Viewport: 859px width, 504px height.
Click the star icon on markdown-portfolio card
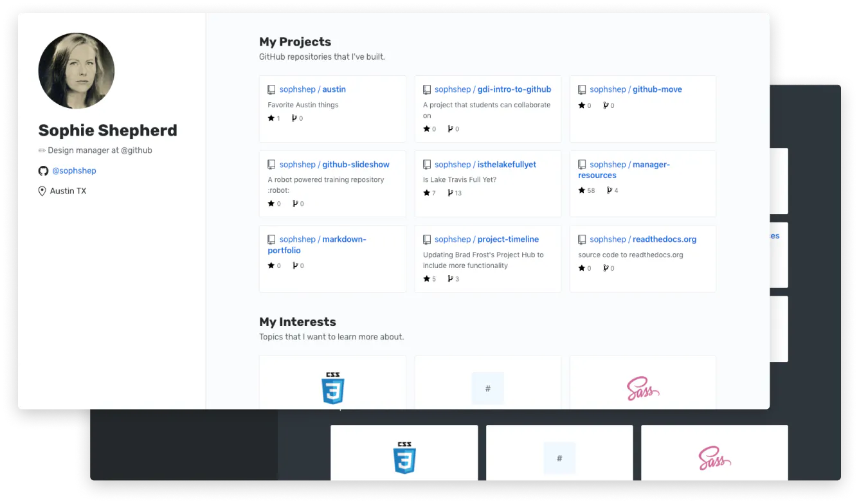pos(271,265)
